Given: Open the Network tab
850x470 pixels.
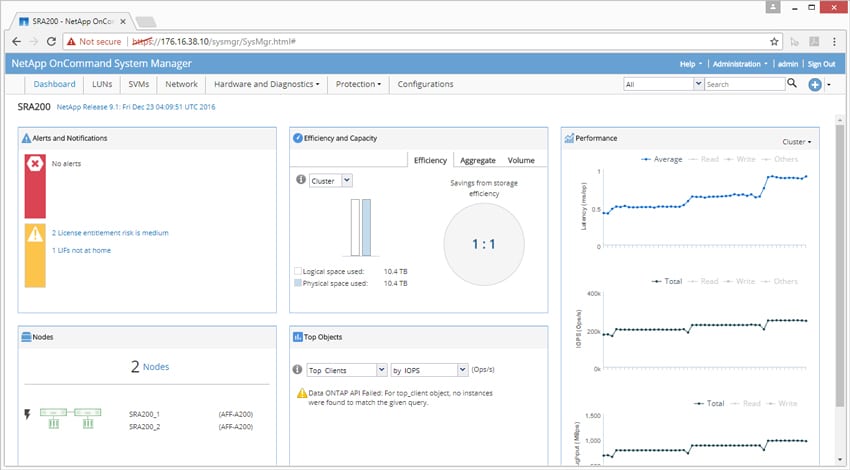Looking at the screenshot, I should [182, 84].
